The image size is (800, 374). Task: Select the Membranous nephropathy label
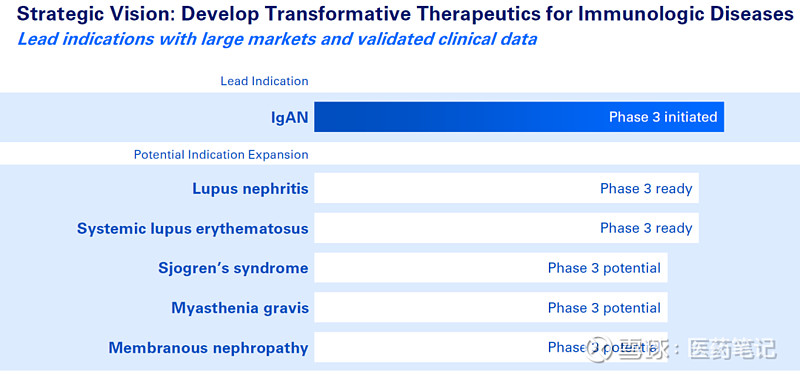coord(208,348)
